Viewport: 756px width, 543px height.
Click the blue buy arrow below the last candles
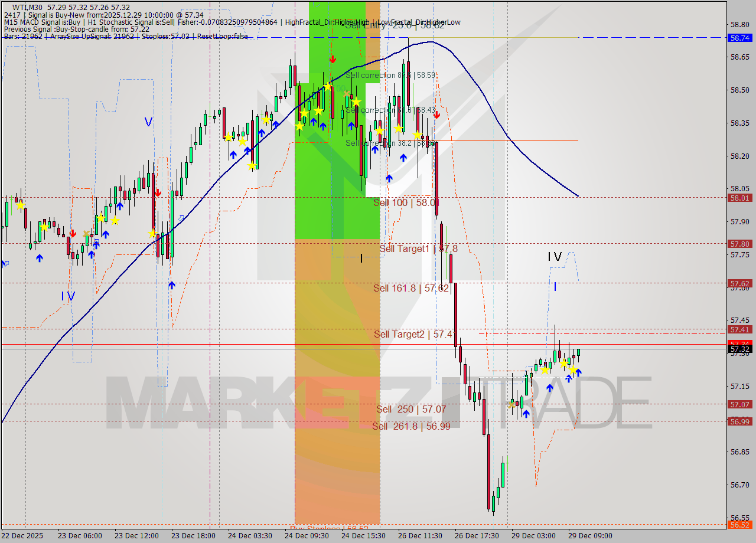tap(578, 373)
